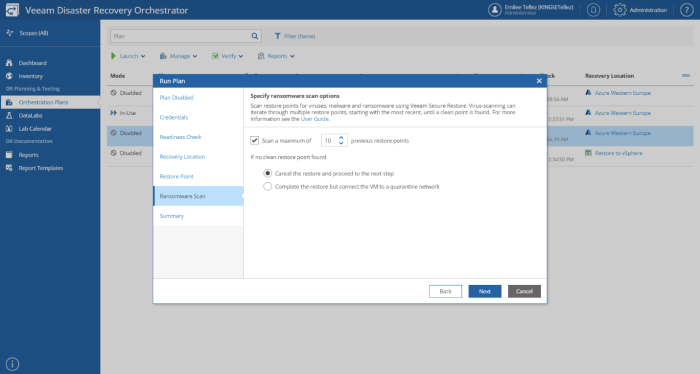Open DataLabs in the sidebar
700x374 pixels.
point(30,116)
